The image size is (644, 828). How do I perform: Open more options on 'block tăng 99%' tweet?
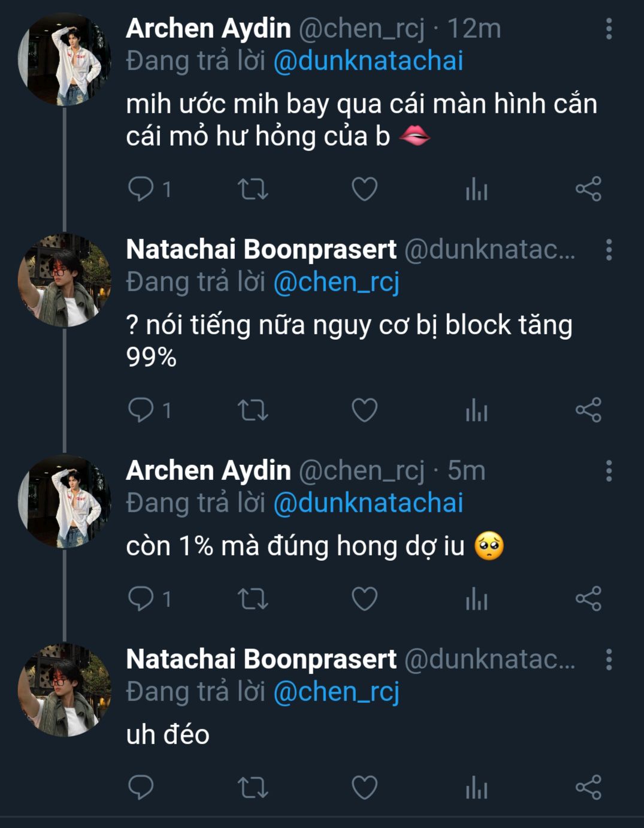point(609,250)
